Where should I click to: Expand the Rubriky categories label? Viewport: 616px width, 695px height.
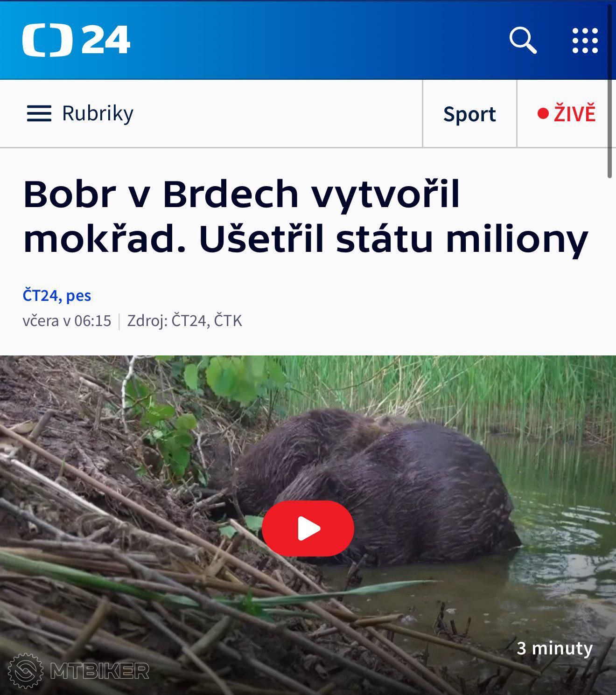coord(98,113)
